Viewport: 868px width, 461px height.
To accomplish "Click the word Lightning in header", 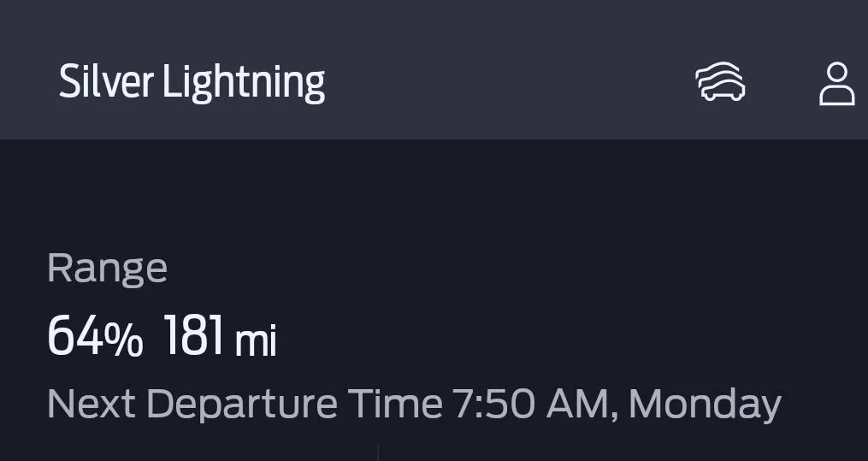I will pos(244,83).
